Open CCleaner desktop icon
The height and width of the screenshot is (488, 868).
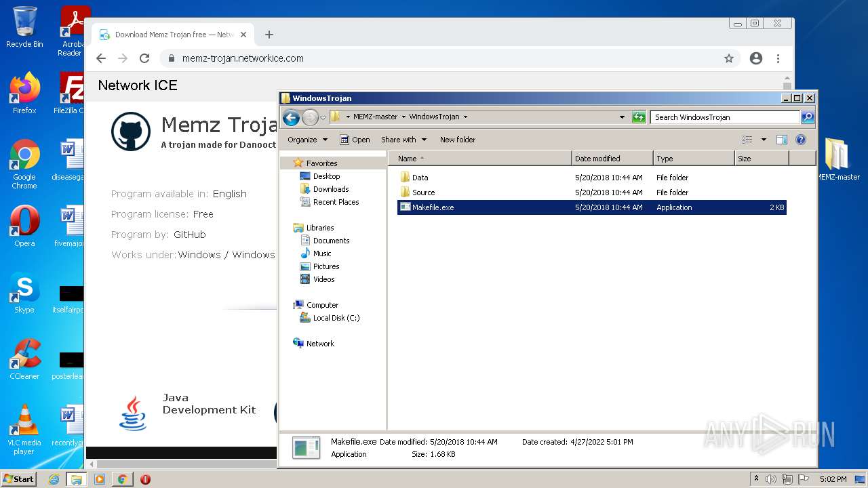(24, 359)
